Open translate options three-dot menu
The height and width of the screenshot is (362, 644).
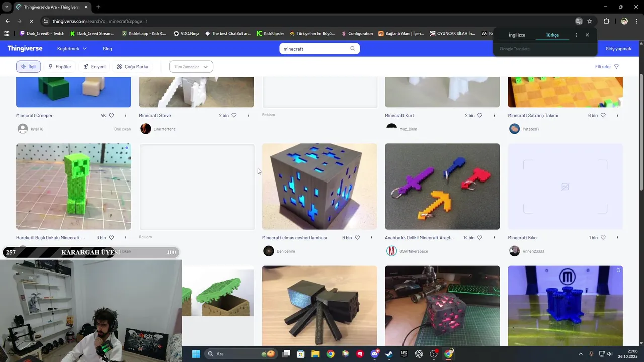click(576, 35)
